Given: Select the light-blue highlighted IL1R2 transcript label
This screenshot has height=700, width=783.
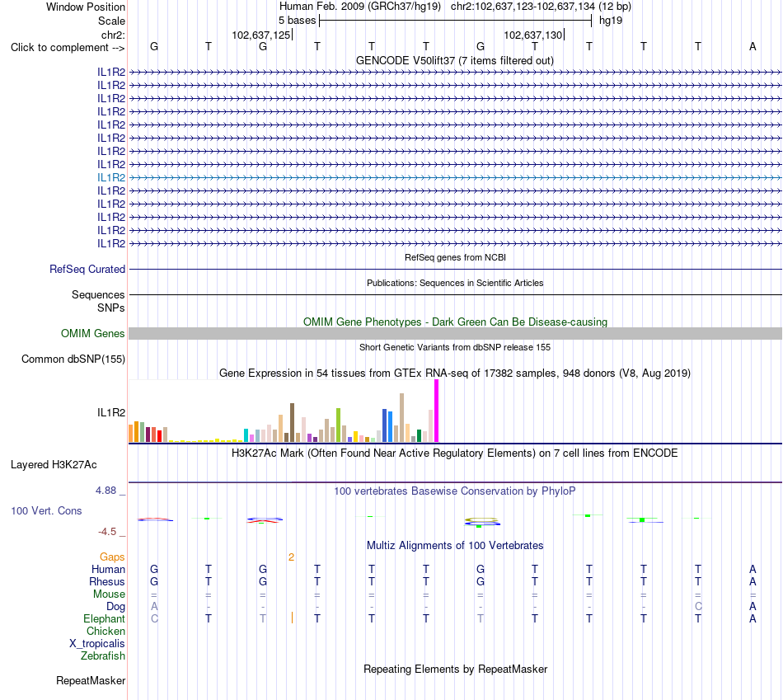Looking at the screenshot, I should point(111,178).
